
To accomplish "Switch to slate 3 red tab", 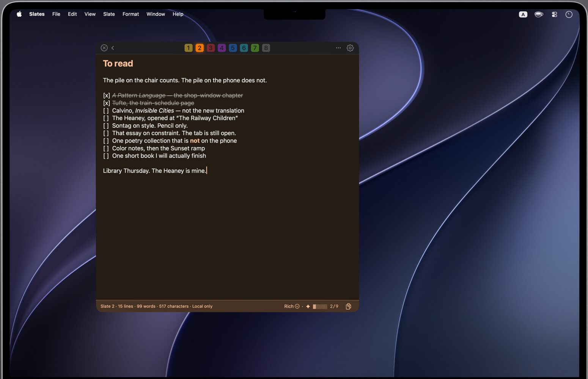I will [211, 48].
